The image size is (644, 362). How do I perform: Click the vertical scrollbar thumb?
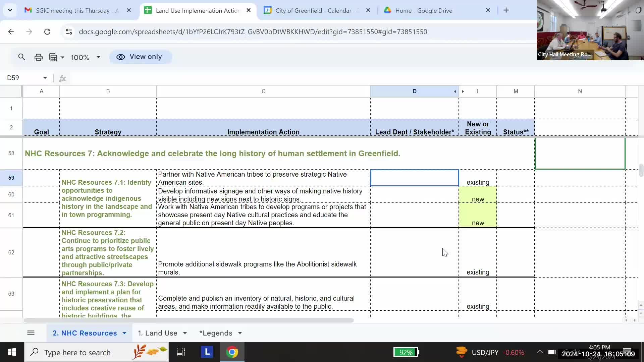click(x=641, y=170)
